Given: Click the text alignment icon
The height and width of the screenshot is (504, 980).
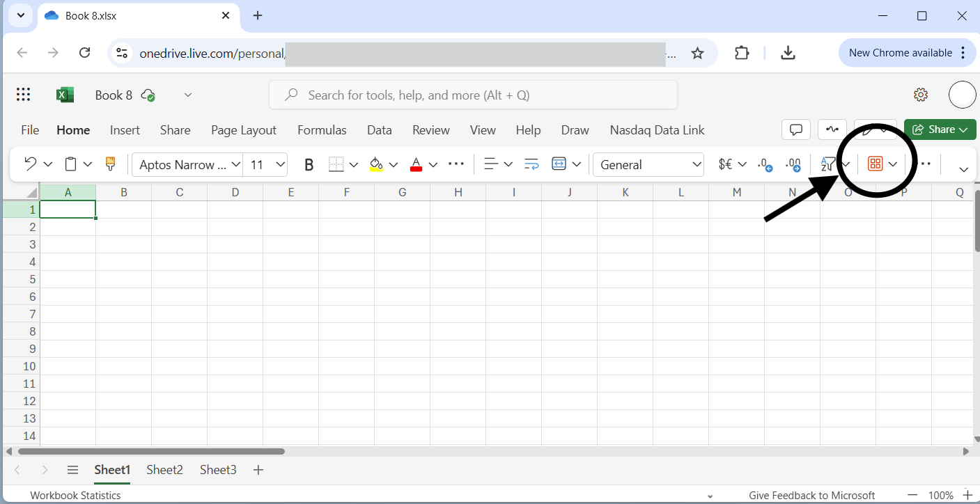Looking at the screenshot, I should tap(491, 164).
